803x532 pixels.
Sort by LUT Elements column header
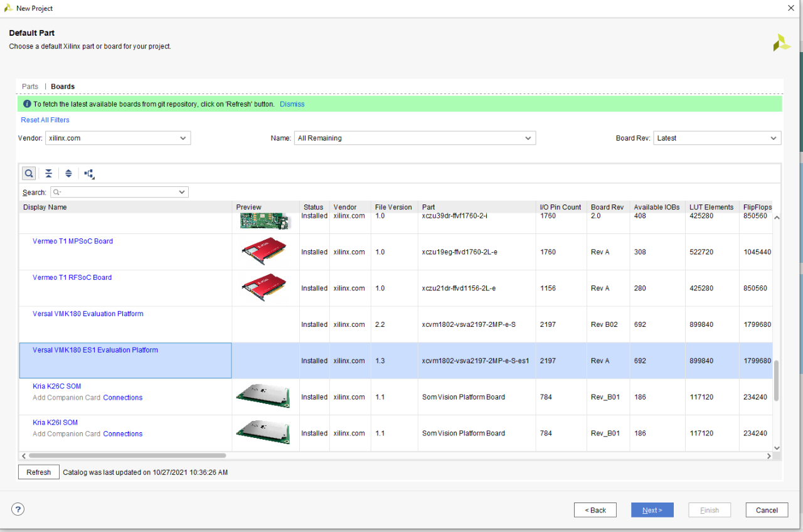[x=711, y=207]
